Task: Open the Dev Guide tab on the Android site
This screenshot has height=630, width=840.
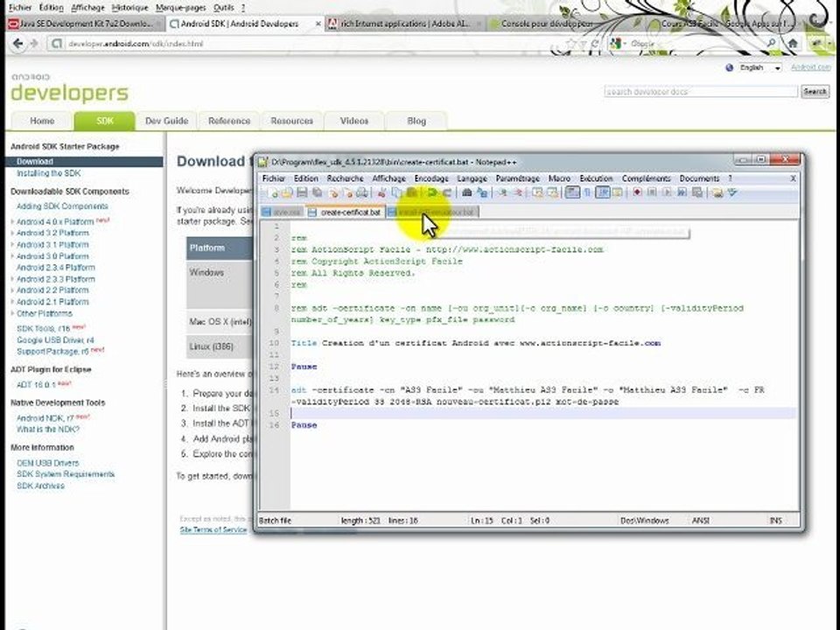Action: (x=166, y=121)
